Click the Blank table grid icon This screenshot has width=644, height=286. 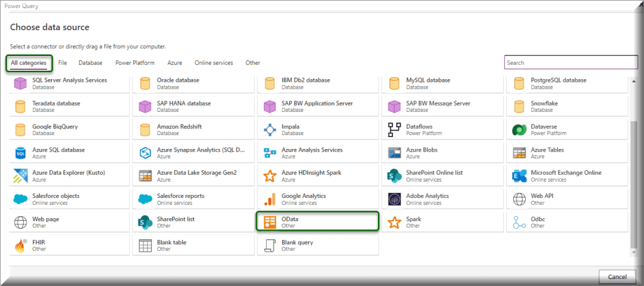(x=145, y=245)
